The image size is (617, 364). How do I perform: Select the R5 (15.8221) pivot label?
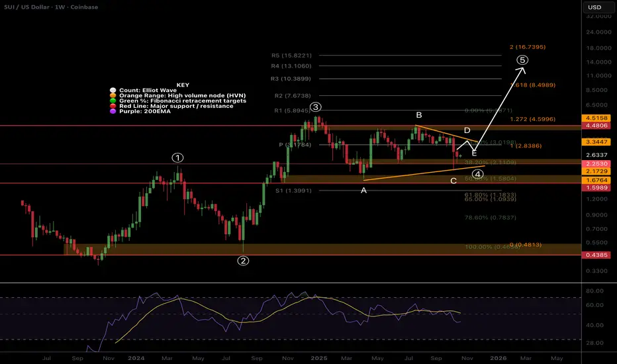(291, 56)
